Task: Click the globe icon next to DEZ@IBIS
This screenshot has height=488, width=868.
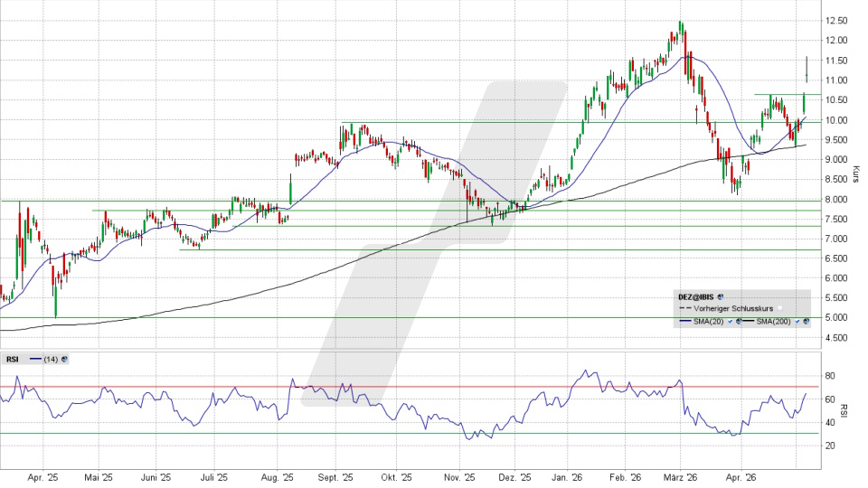Action: pos(721,297)
